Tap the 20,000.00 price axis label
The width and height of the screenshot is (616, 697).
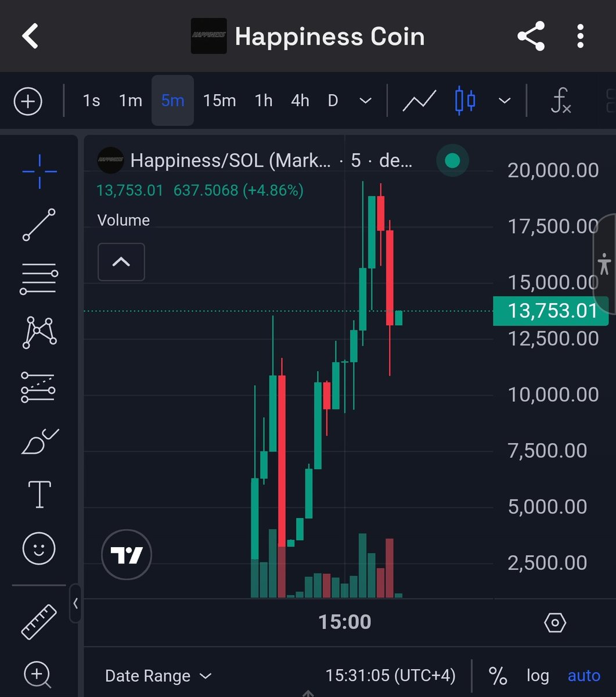tap(553, 170)
